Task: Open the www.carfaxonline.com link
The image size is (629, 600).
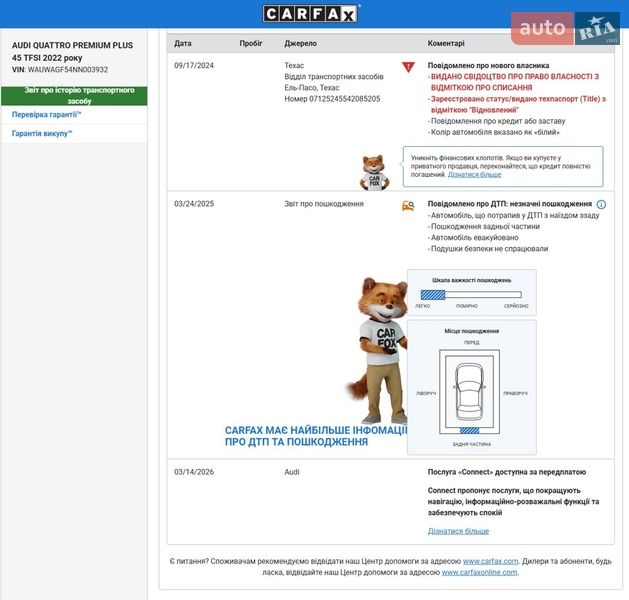Action: pos(479,572)
